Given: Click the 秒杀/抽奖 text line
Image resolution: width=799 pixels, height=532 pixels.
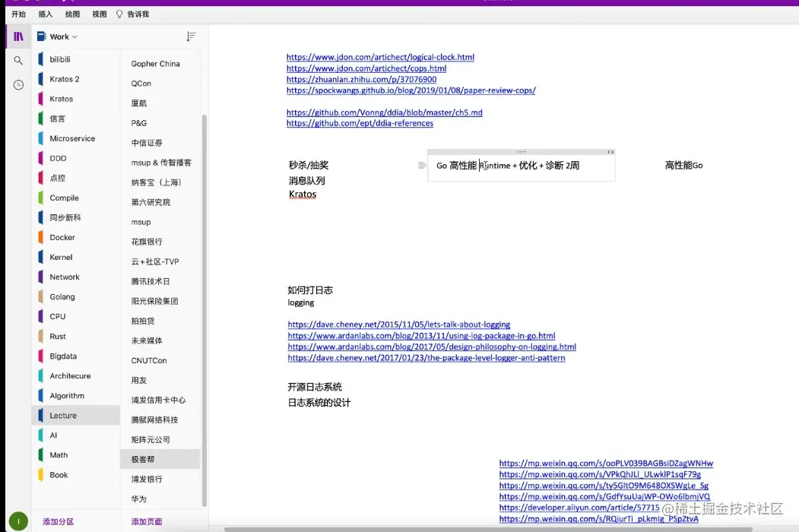Looking at the screenshot, I should (309, 165).
